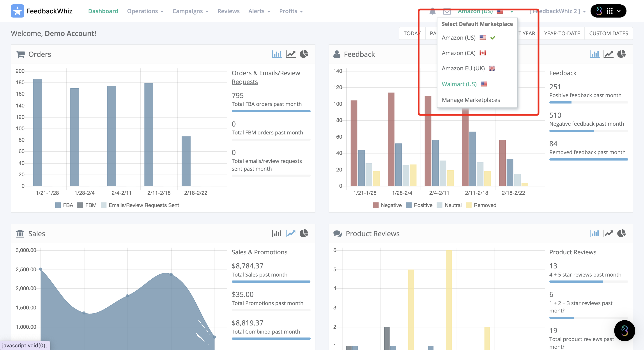644x350 pixels.
Task: Toggle FBM series in Orders legend
Action: [87, 205]
